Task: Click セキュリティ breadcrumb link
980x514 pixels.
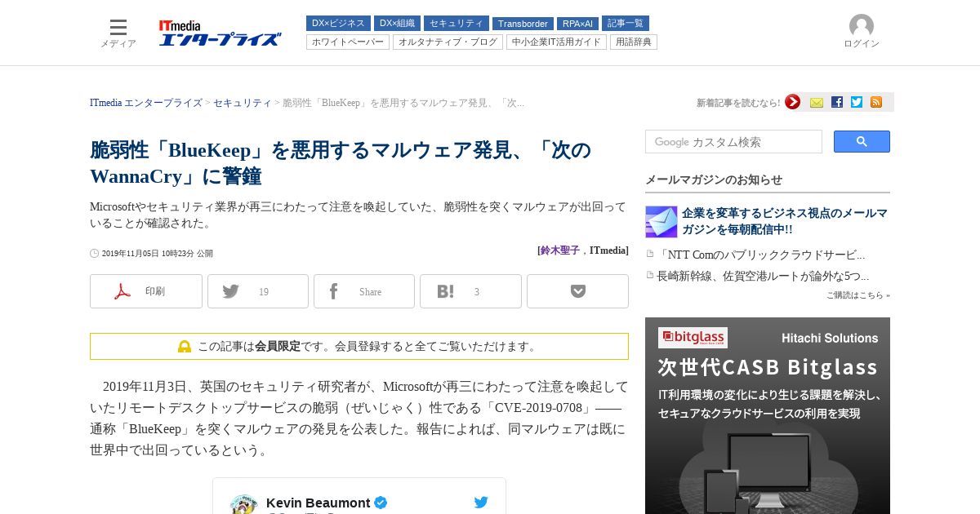Action: coord(243,103)
